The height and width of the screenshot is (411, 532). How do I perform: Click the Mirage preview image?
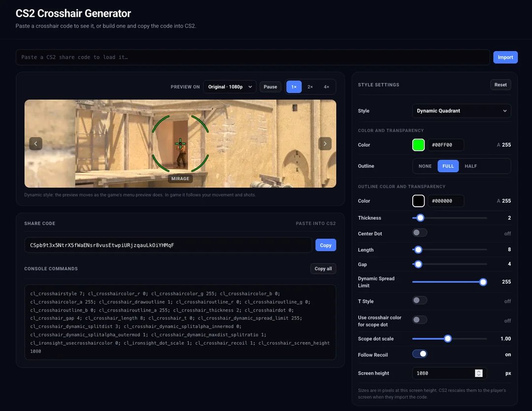point(180,143)
